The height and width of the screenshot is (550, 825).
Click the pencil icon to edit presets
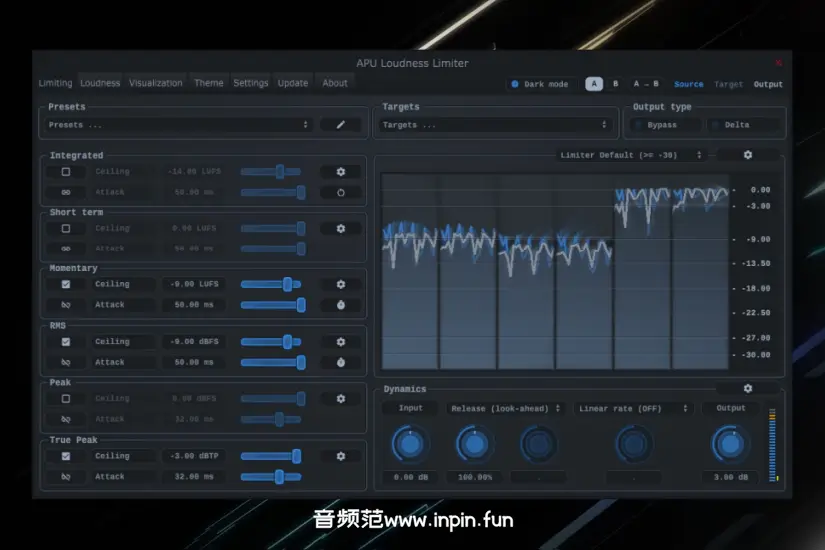tap(341, 125)
